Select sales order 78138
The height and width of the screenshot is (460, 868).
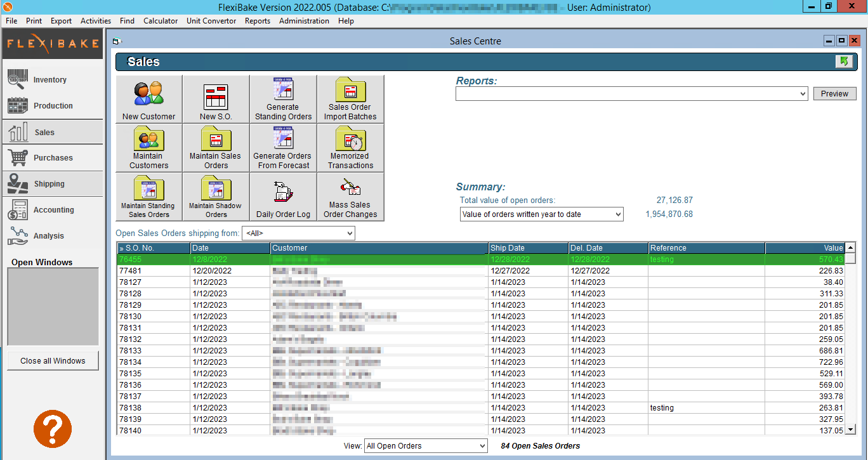coord(481,408)
